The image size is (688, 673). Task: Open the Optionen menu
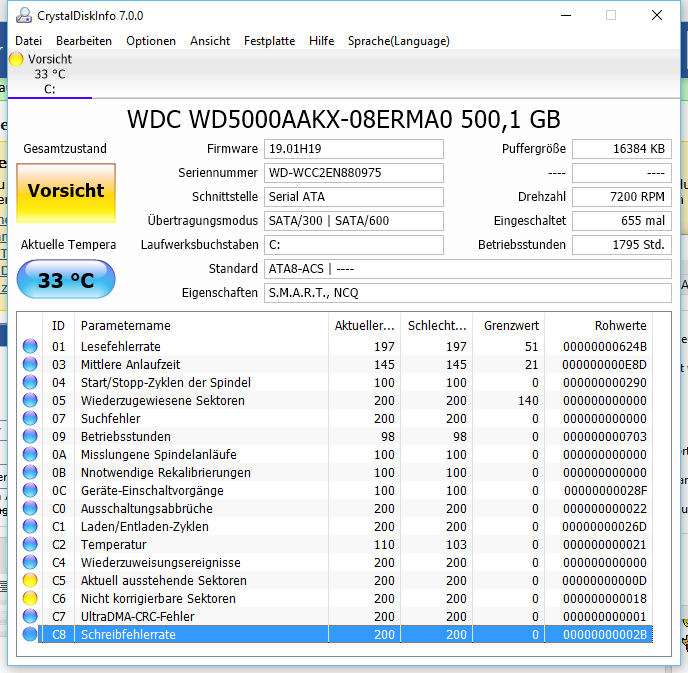coord(151,41)
